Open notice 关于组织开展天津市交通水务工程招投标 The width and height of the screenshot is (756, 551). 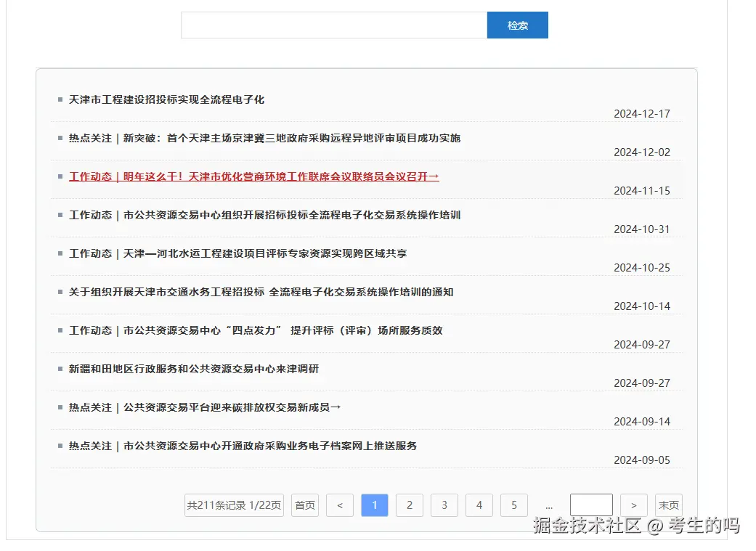[261, 292]
